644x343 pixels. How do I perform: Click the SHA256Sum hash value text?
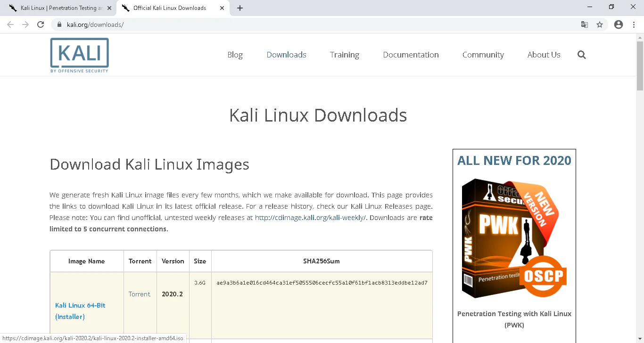[322, 283]
